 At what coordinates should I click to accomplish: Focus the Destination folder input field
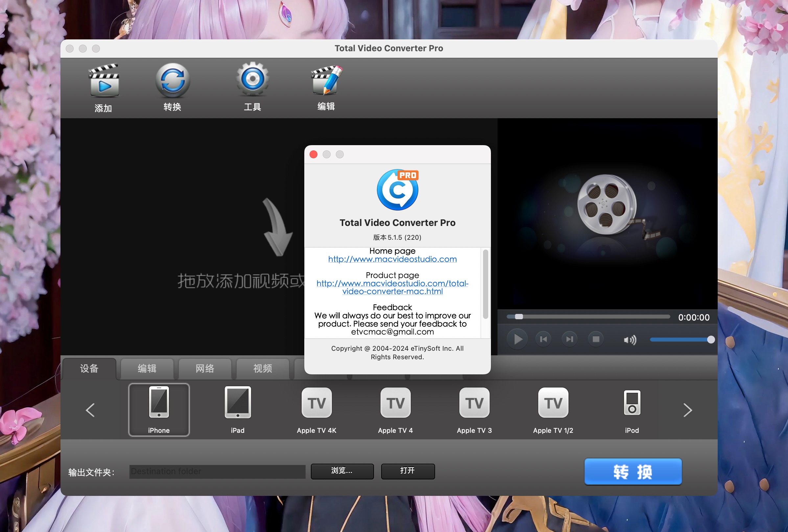click(217, 472)
